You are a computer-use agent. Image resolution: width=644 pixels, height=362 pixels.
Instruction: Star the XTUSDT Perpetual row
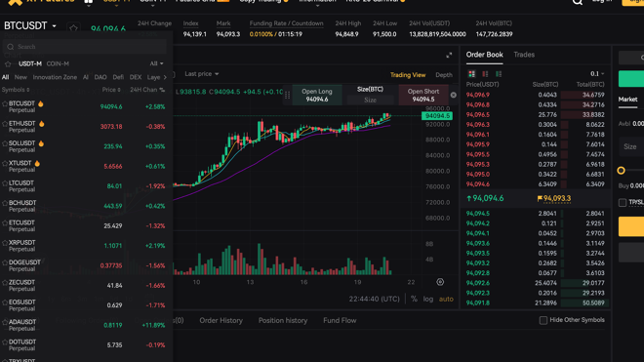pyautogui.click(x=5, y=164)
